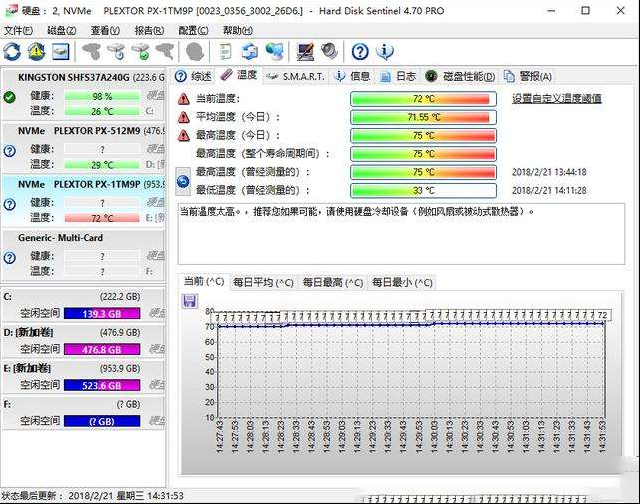Open the 查看(V) menu
Viewport: 640px width, 504px height.
click(105, 30)
